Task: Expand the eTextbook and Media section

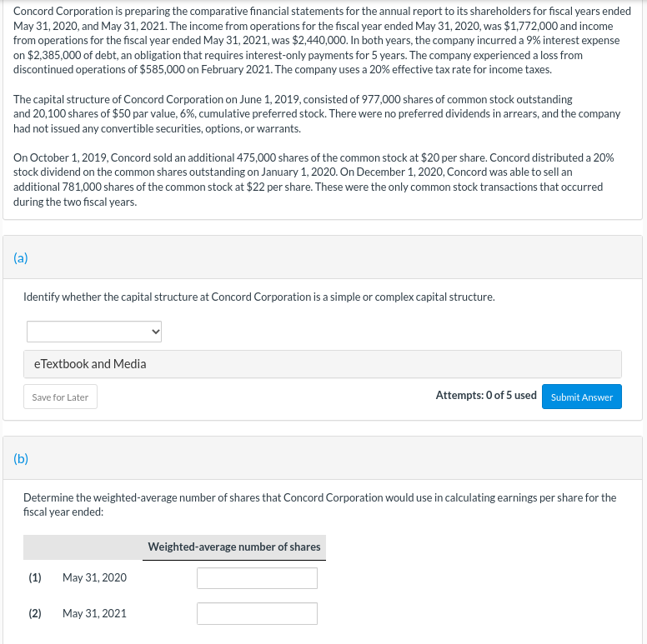Action: [x=323, y=364]
